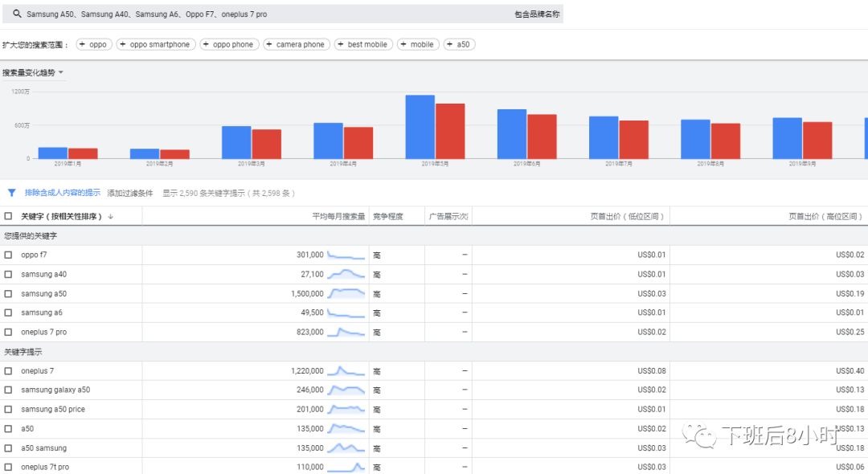The width and height of the screenshot is (868, 474).
Task: Open the oneplus 7 pro trend sparkline
Action: click(346, 333)
